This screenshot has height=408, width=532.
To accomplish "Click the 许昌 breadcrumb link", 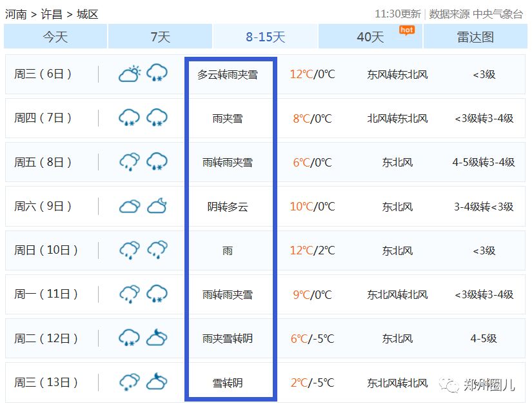I will tap(52, 14).
